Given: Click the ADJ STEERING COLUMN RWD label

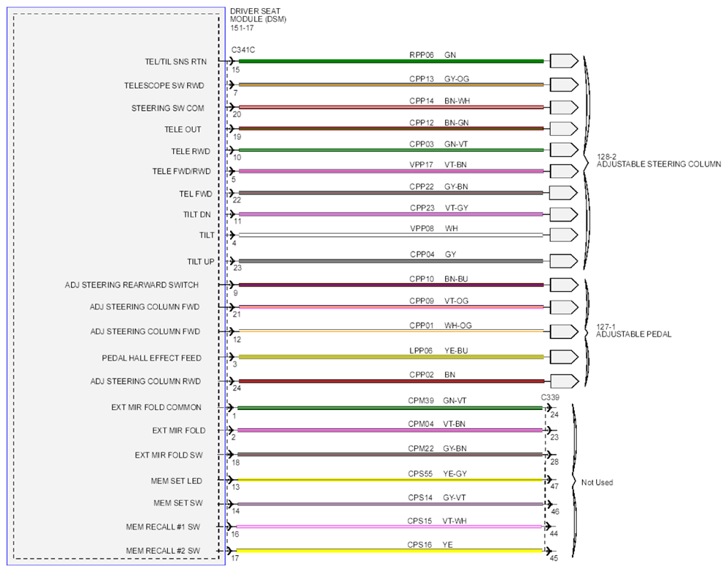Looking at the screenshot, I should (x=145, y=381).
